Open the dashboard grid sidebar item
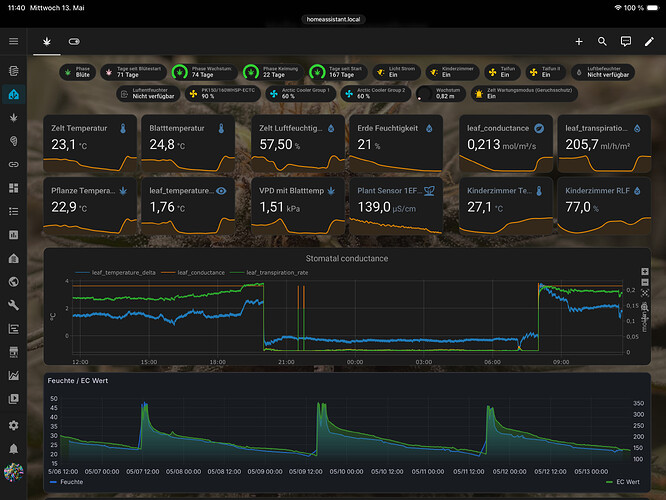The image size is (666, 500). 14,188
